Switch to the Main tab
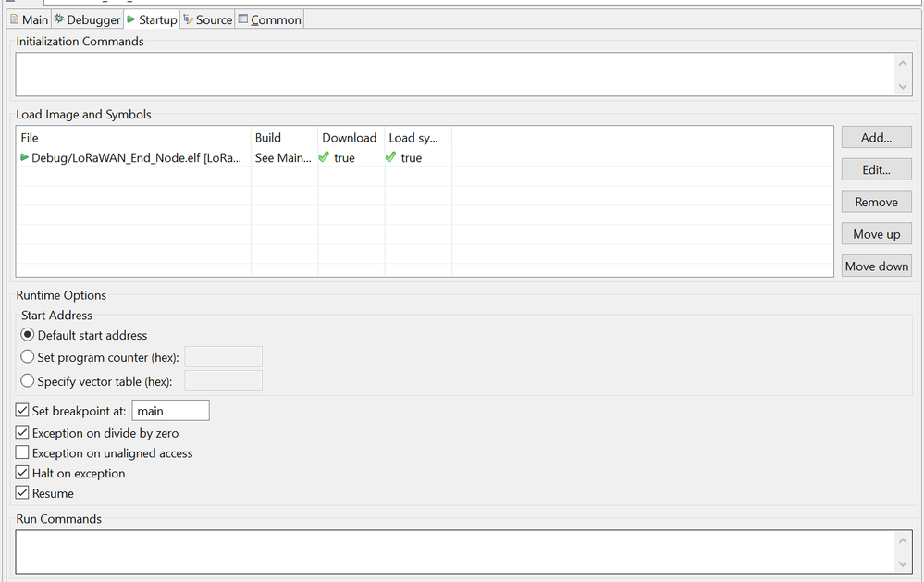 coord(29,19)
